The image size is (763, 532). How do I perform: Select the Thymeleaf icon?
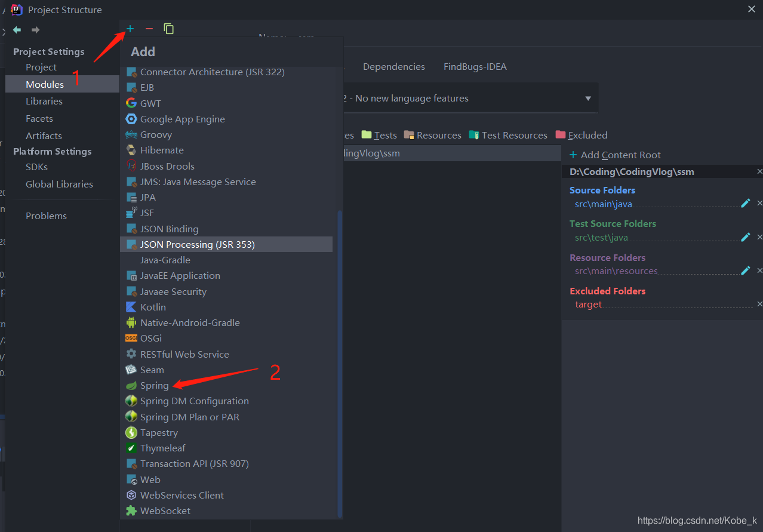click(x=131, y=448)
